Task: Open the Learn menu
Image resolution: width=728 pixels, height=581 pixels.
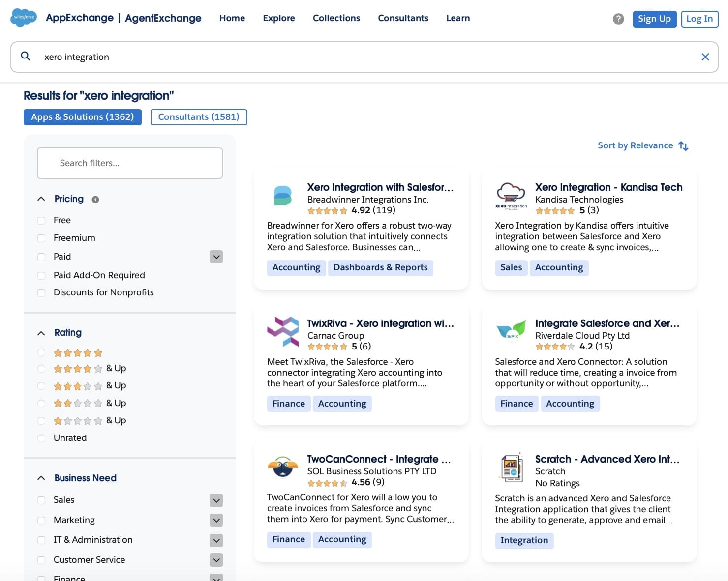Action: [x=458, y=18]
